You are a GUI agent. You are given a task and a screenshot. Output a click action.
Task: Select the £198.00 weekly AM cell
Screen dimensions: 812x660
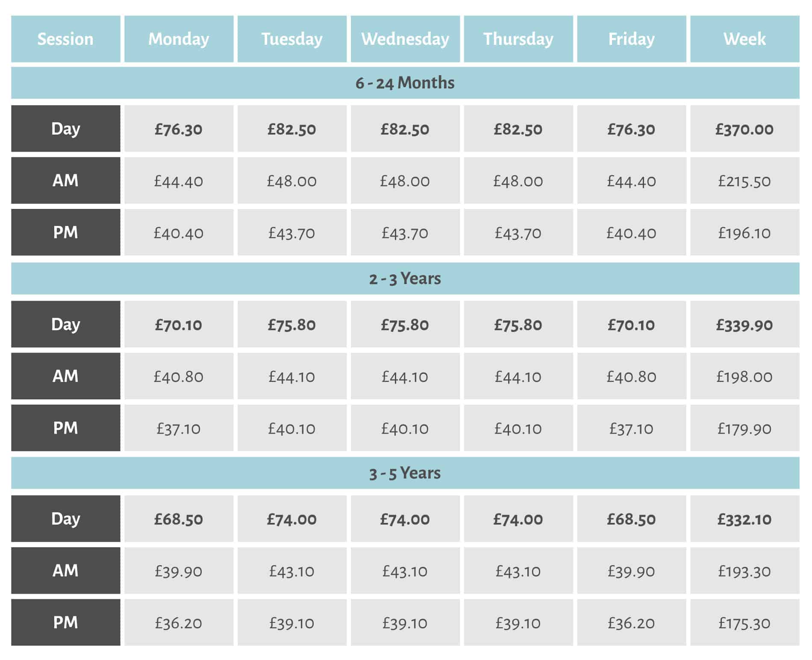pos(744,376)
